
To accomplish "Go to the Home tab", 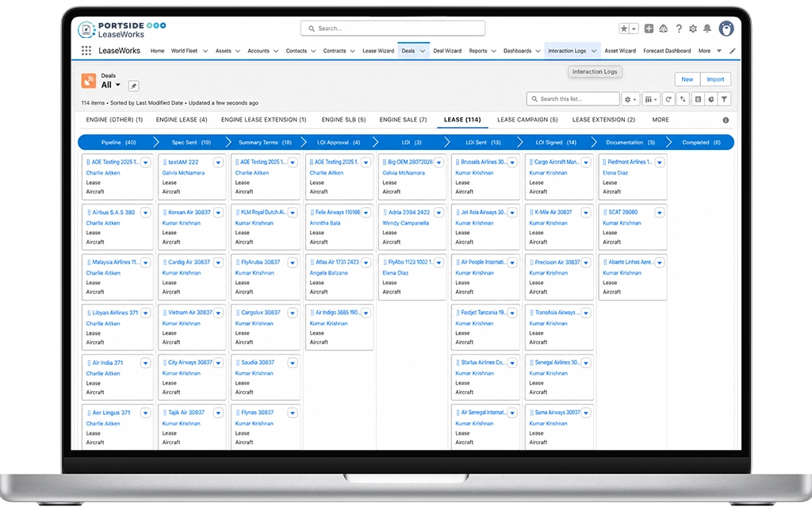I will [x=157, y=51].
